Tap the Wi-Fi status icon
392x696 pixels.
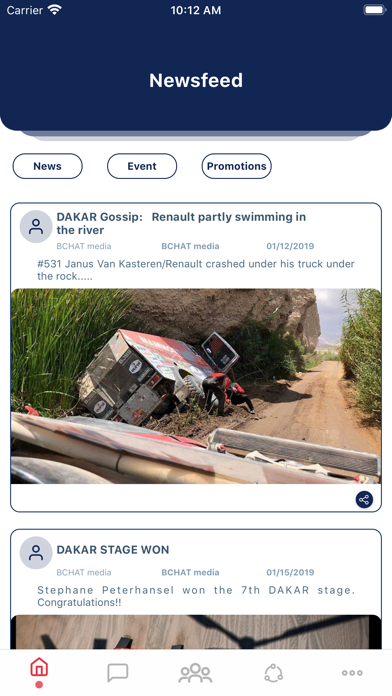55,10
